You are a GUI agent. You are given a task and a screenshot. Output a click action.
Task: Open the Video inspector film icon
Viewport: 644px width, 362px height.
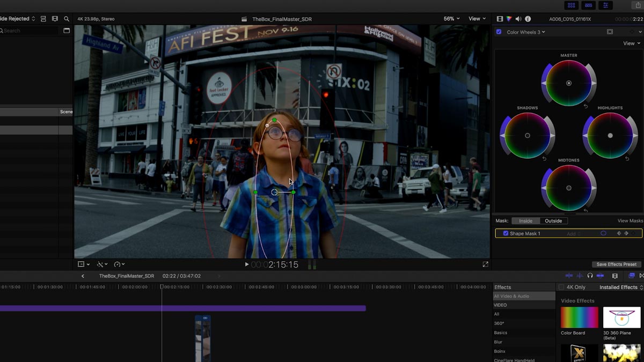(500, 19)
